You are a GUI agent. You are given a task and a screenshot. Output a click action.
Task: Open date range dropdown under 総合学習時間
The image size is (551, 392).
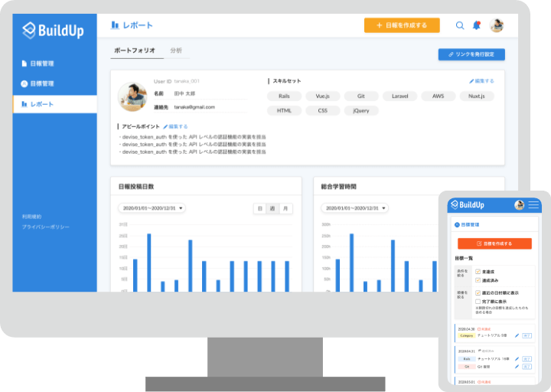tap(355, 208)
